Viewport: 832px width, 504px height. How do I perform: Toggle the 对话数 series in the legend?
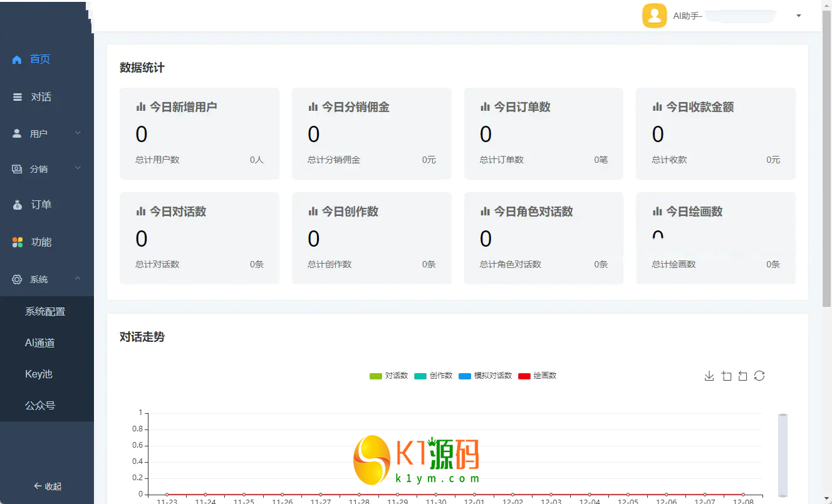tap(388, 376)
